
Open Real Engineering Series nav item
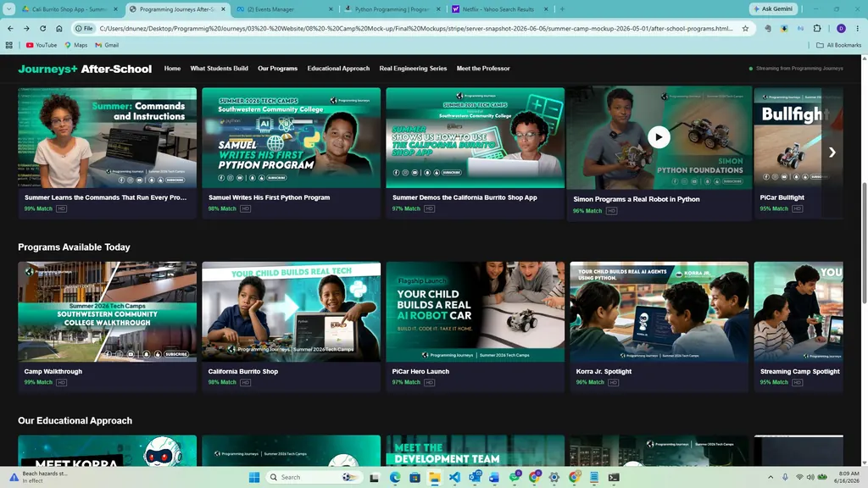click(x=413, y=69)
